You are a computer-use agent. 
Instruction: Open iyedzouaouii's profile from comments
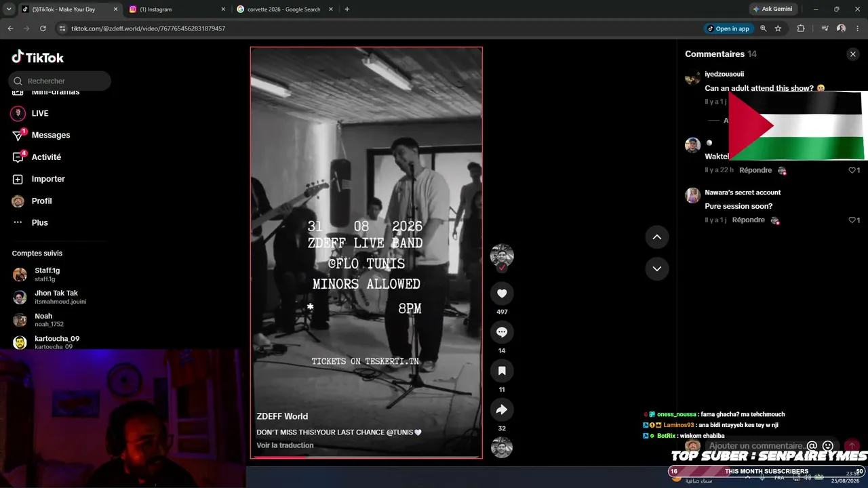[x=724, y=74]
